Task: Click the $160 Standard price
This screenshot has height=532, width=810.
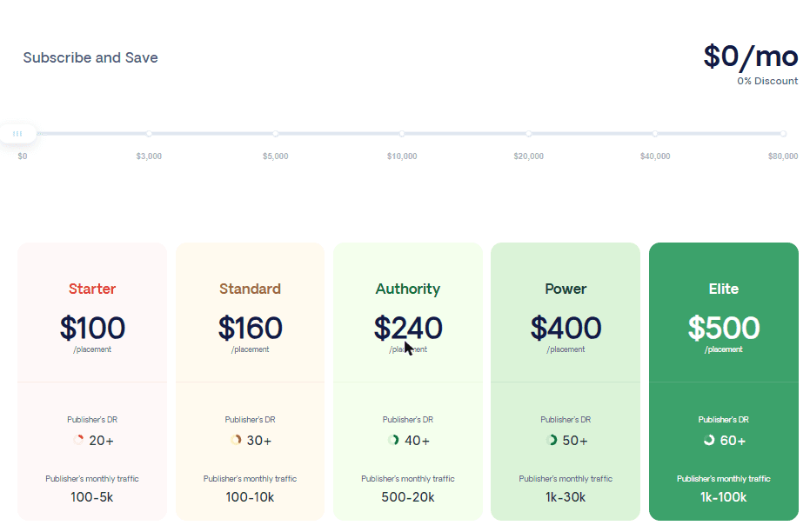Action: click(x=250, y=328)
